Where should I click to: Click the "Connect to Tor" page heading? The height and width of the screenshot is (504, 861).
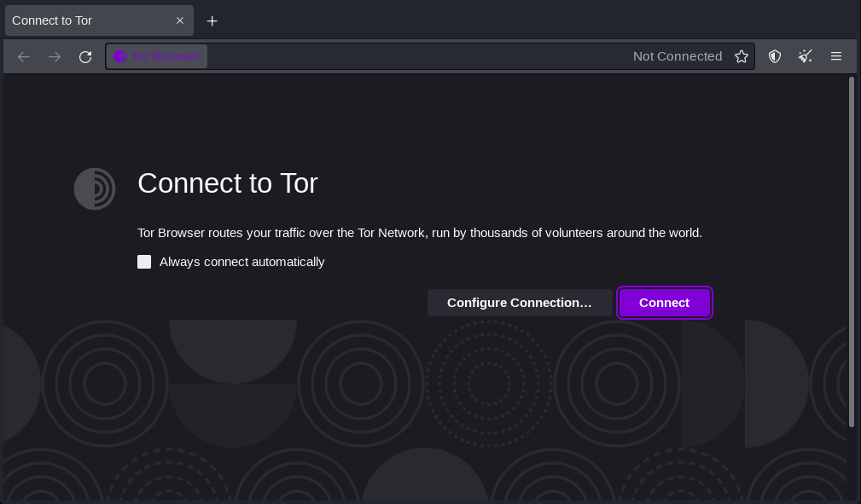227,183
